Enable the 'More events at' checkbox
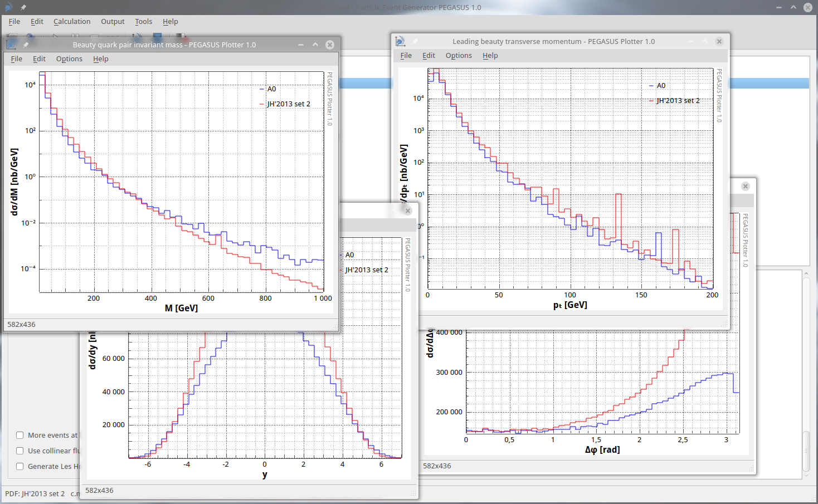The width and height of the screenshot is (818, 504). pos(20,436)
